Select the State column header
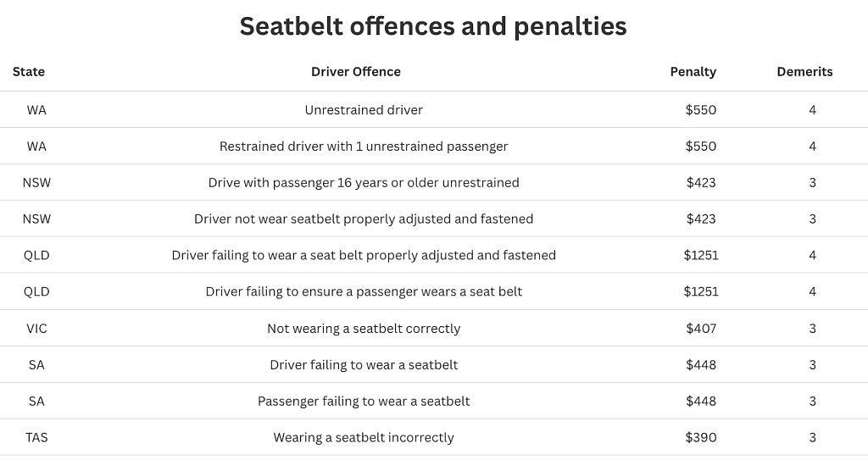This screenshot has width=868, height=460. click(x=29, y=71)
